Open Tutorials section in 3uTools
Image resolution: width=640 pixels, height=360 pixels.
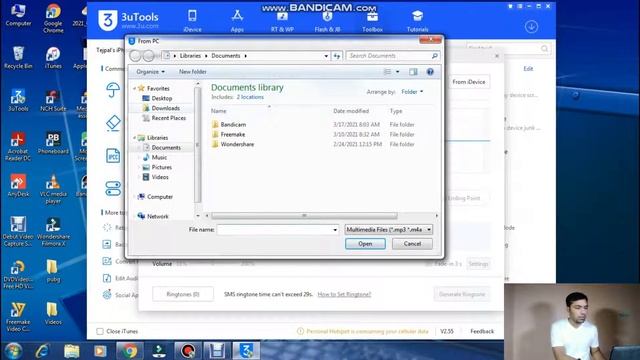pyautogui.click(x=417, y=21)
